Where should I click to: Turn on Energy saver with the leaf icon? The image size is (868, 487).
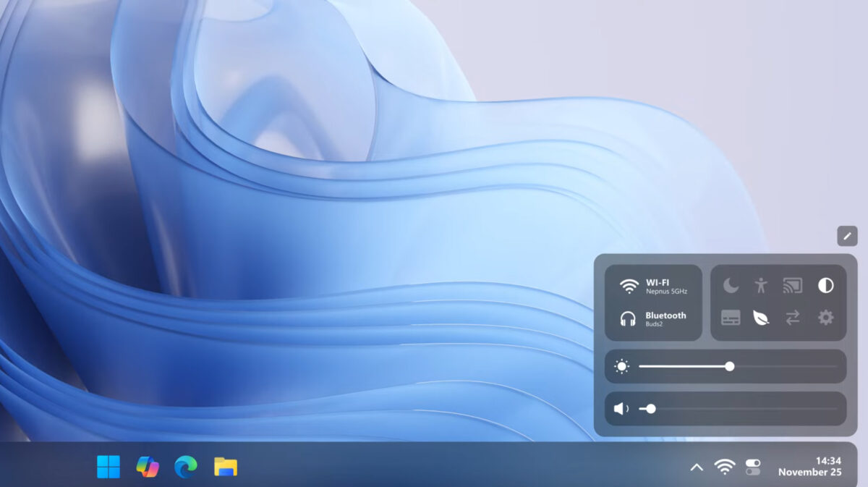(761, 318)
